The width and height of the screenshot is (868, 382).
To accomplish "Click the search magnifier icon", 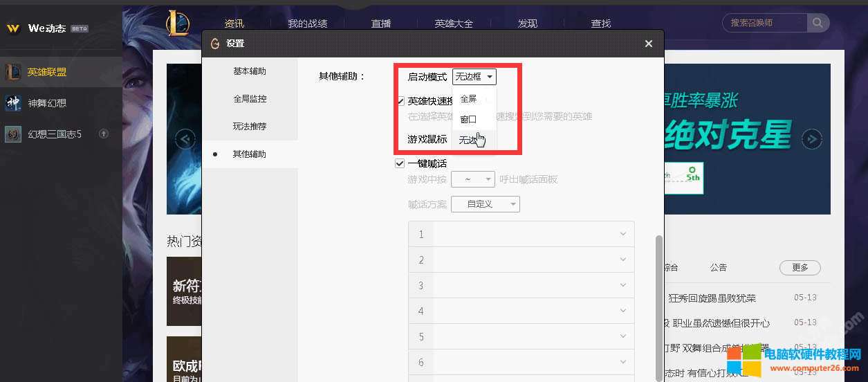I will [818, 23].
